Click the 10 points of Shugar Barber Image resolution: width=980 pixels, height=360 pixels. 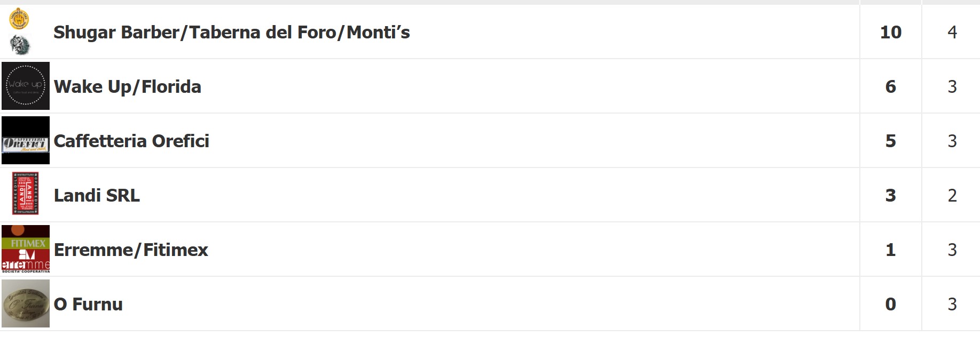890,33
